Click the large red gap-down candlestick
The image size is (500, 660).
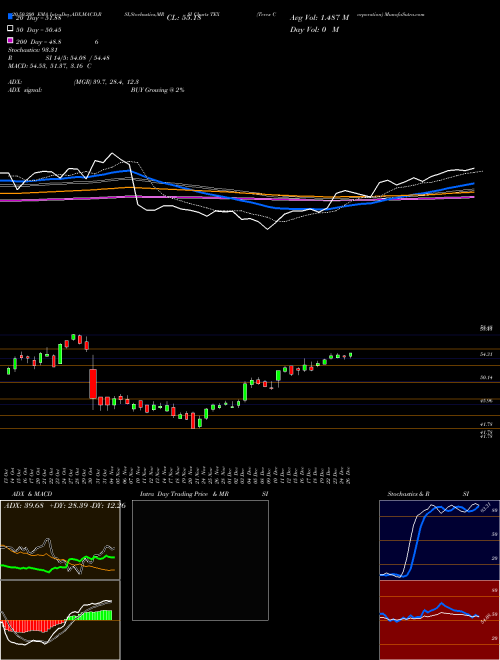tap(93, 383)
